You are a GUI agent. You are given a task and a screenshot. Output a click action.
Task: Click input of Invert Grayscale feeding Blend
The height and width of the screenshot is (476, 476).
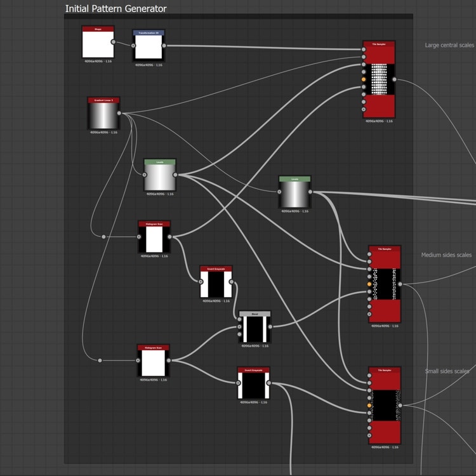pyautogui.click(x=201, y=282)
